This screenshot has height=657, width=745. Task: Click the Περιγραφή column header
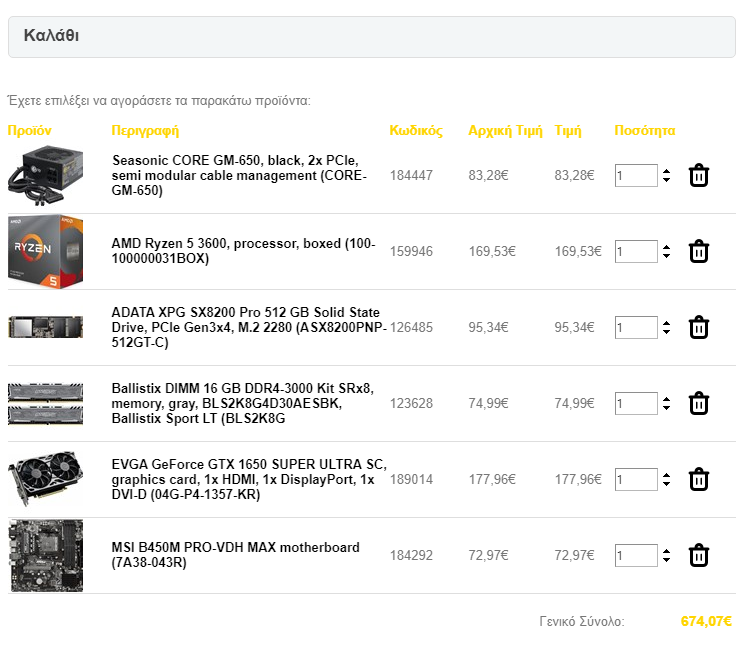pos(145,131)
